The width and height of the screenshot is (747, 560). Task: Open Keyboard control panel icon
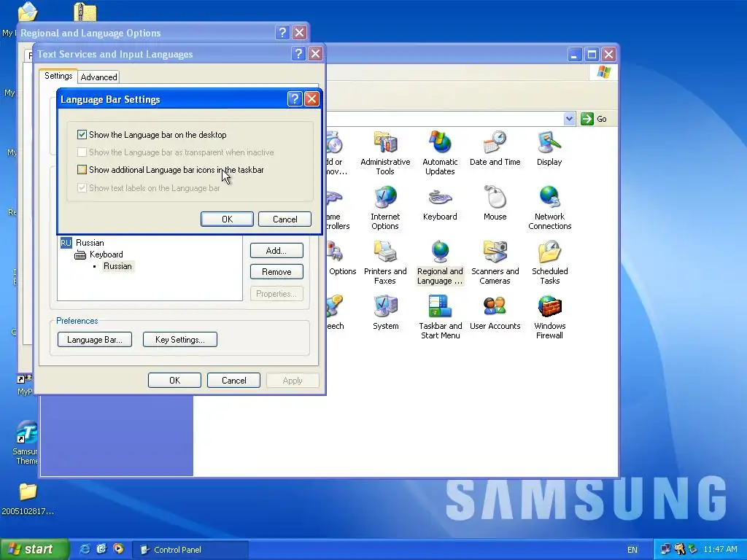pyautogui.click(x=440, y=203)
